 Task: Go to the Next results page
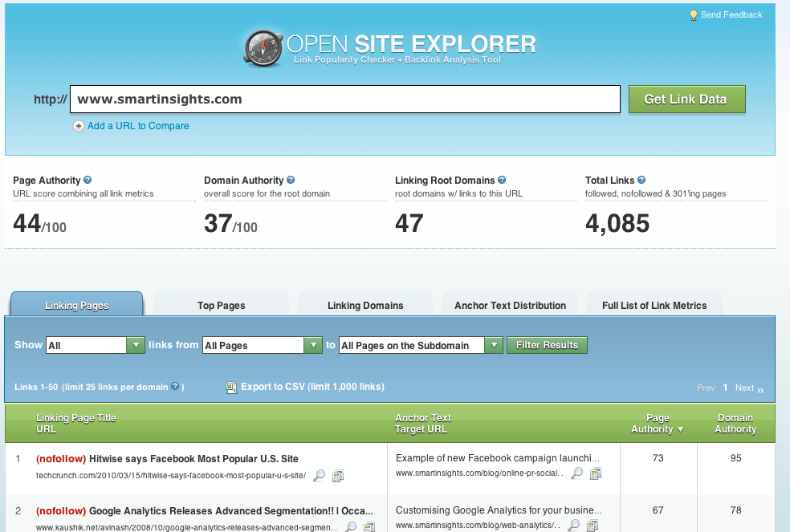point(749,388)
